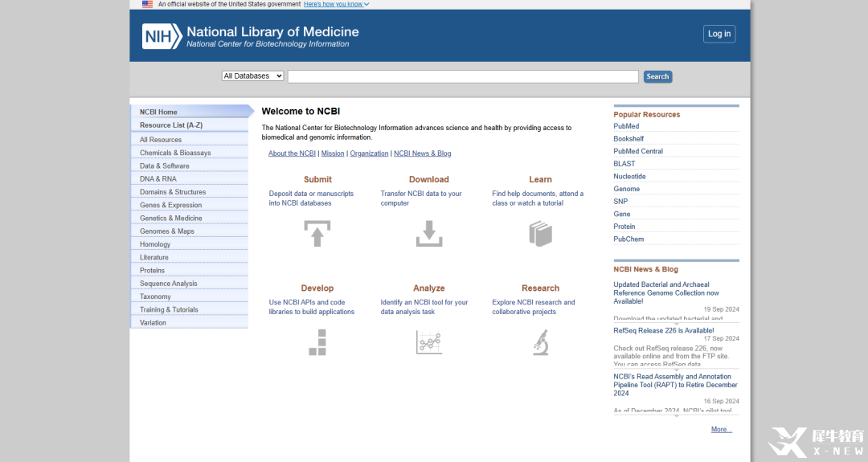Viewport: 868px width, 462px height.
Task: Open BLAST in Popular Resources
Action: pyautogui.click(x=624, y=164)
